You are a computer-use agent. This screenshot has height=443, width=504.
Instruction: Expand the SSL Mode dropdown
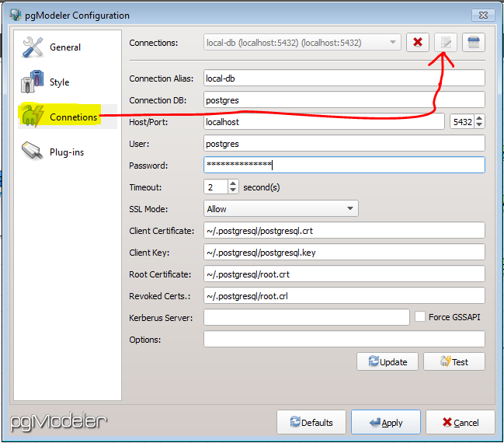coord(281,209)
